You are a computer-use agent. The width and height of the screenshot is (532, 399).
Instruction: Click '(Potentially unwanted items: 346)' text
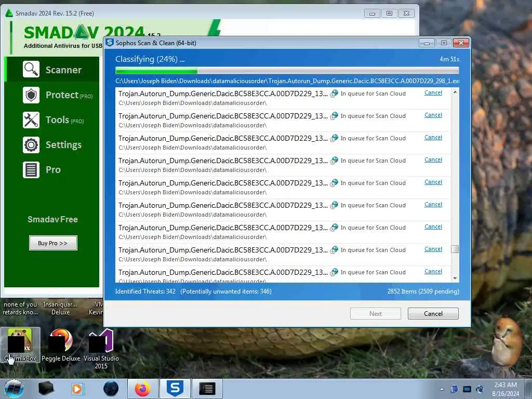tap(226, 291)
